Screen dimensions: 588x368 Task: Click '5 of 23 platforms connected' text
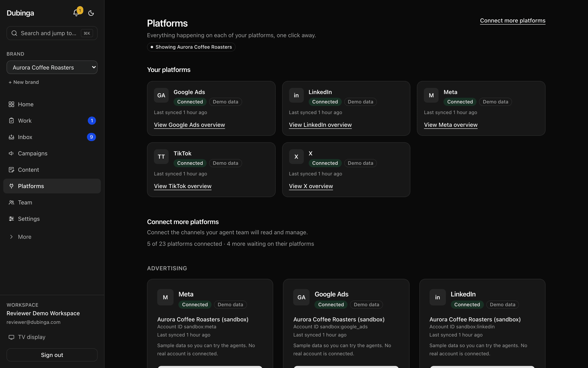(184, 244)
